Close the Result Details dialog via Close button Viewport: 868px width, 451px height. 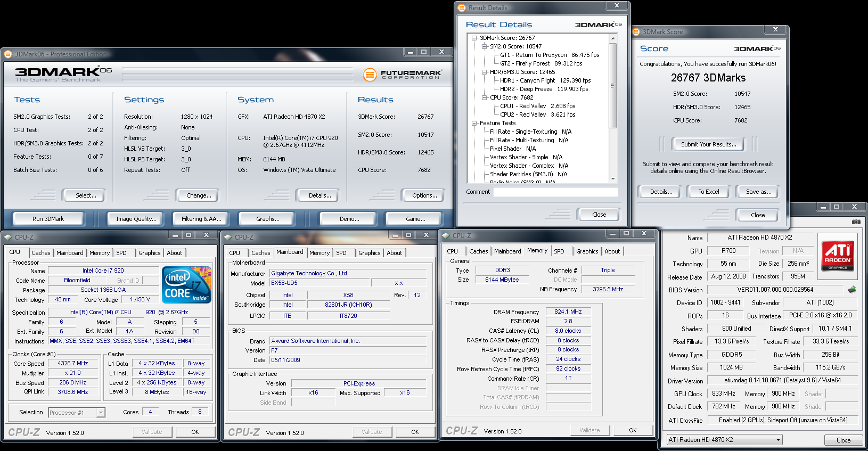[599, 215]
